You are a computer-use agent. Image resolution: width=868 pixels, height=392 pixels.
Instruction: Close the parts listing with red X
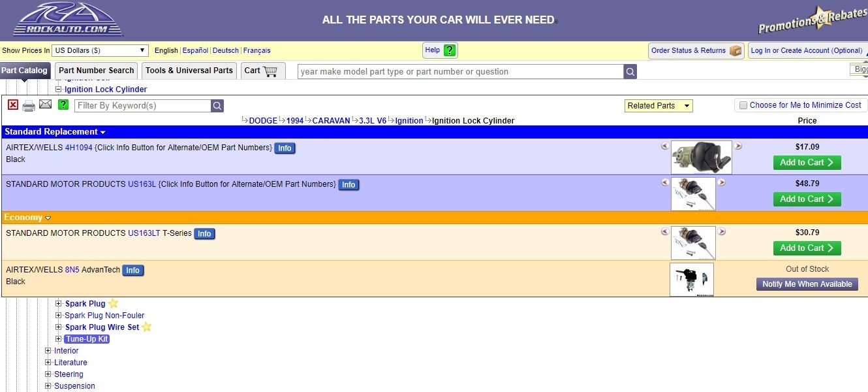click(13, 105)
